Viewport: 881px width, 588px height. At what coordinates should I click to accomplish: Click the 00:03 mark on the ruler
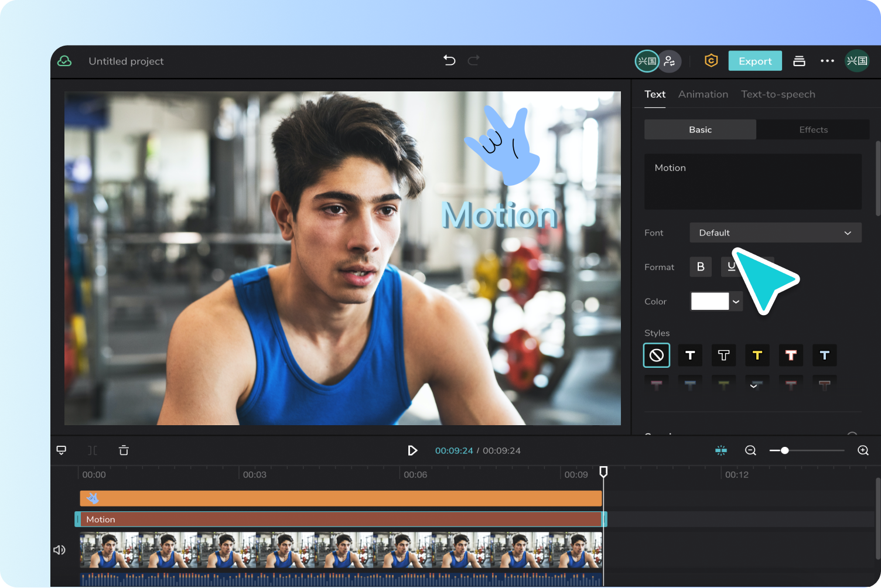(255, 474)
